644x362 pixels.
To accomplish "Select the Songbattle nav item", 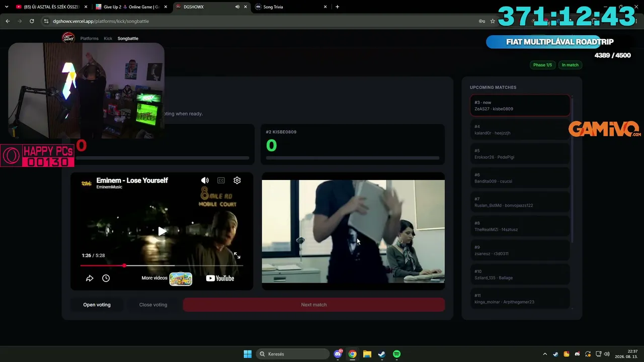I will [128, 38].
